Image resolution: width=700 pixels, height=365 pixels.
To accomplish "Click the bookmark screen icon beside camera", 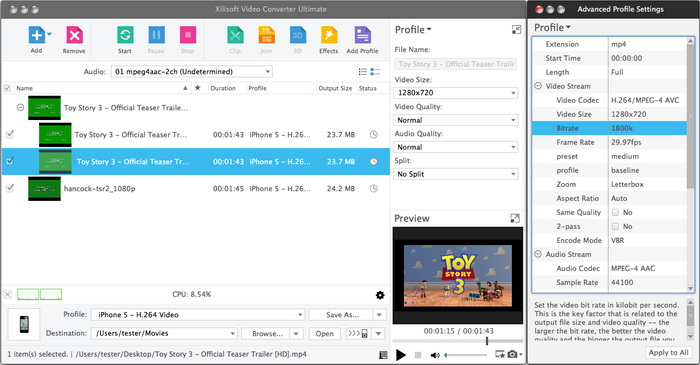I will click(500, 354).
